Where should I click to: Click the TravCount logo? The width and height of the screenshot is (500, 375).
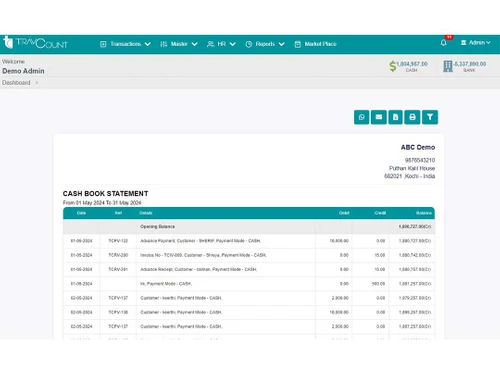click(35, 43)
